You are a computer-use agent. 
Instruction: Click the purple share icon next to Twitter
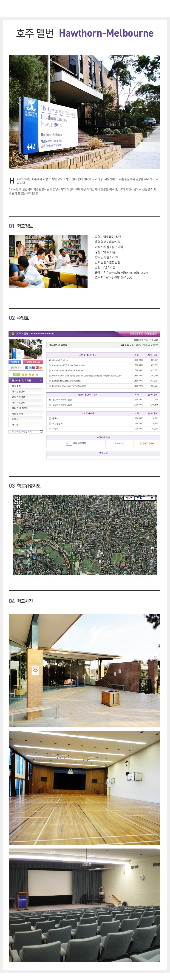tap(33, 367)
